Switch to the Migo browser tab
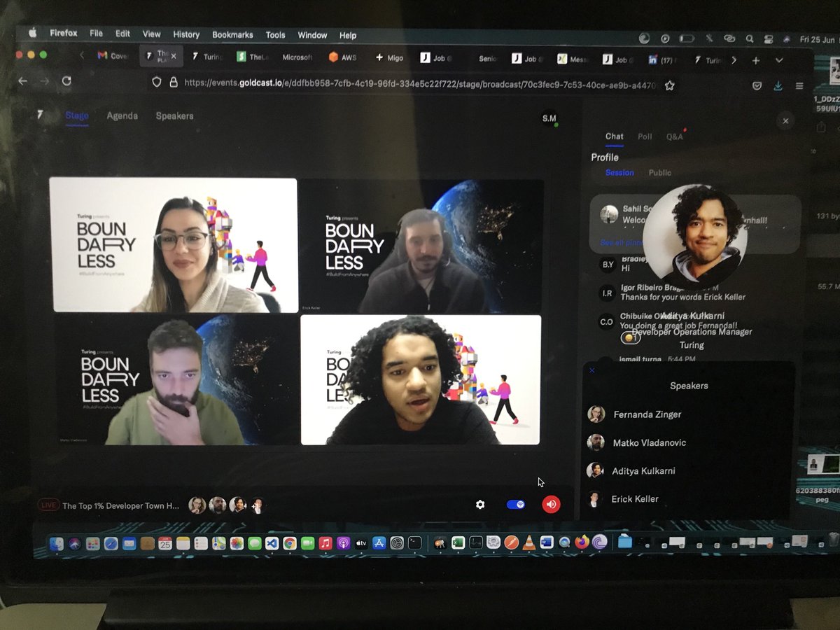 tap(389, 57)
